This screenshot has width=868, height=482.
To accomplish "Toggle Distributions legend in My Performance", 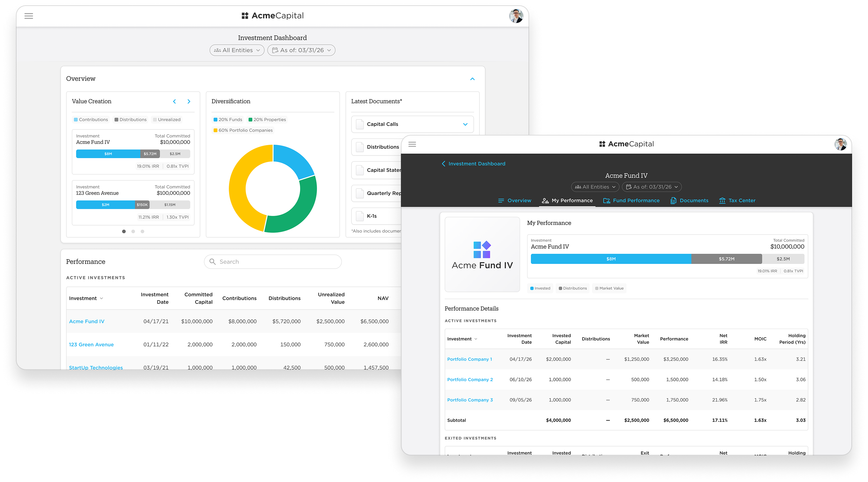I will coord(573,288).
